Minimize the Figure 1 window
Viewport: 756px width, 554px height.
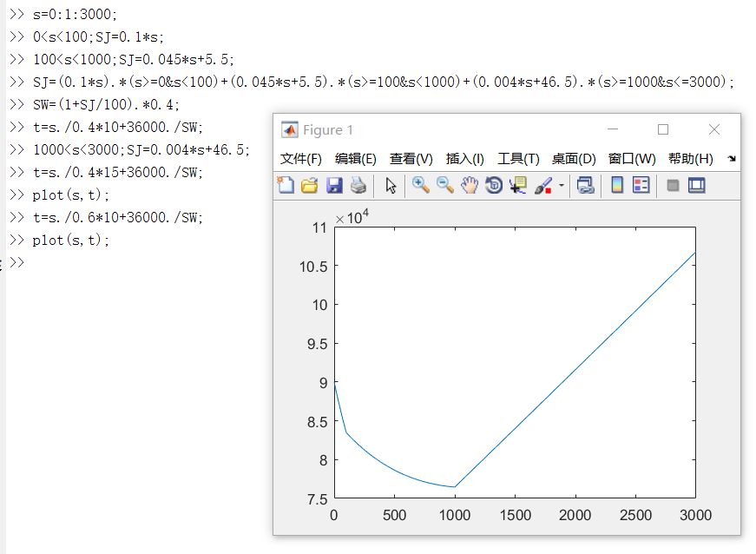point(613,129)
